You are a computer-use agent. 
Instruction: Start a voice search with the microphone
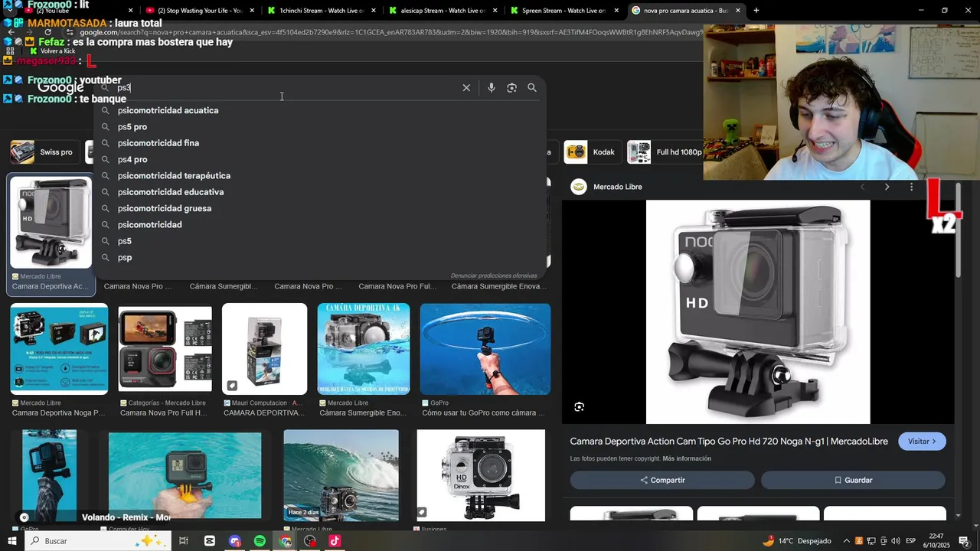(492, 88)
